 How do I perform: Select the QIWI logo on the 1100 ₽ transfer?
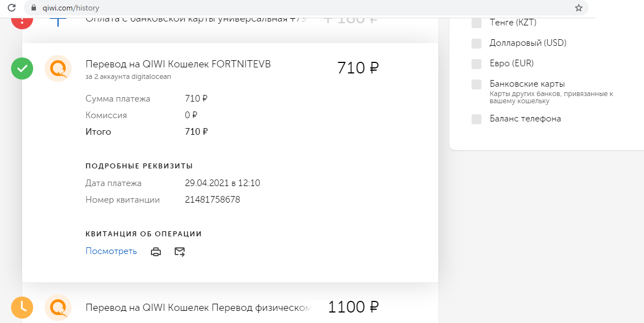pyautogui.click(x=58, y=308)
